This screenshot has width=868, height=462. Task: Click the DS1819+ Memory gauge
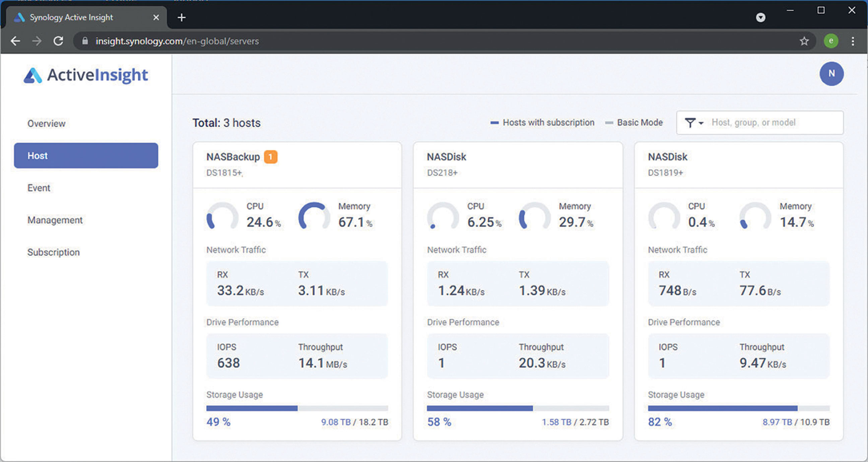click(755, 216)
